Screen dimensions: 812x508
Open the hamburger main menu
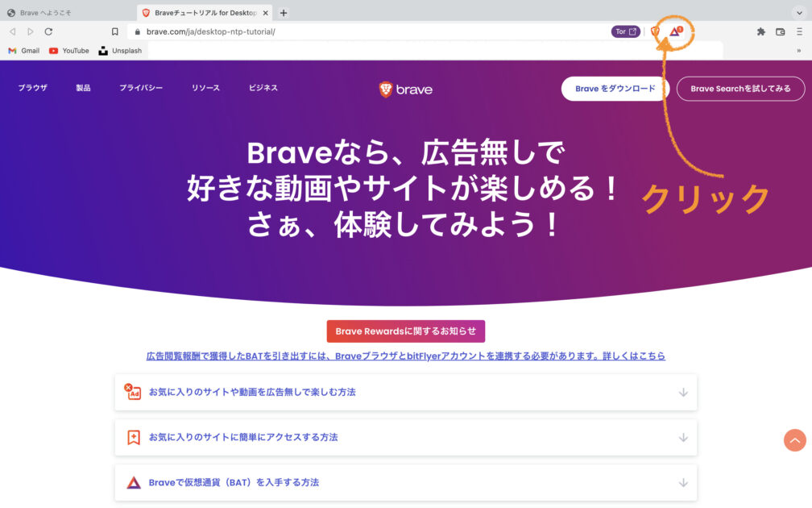tap(799, 31)
